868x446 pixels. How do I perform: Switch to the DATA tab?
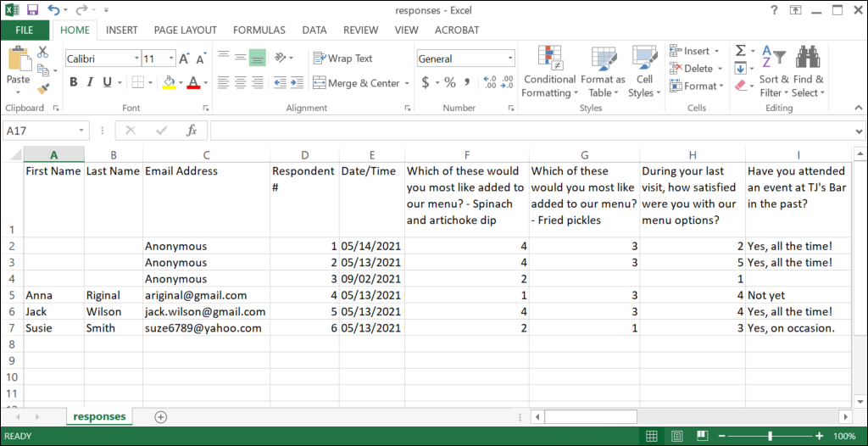click(314, 30)
